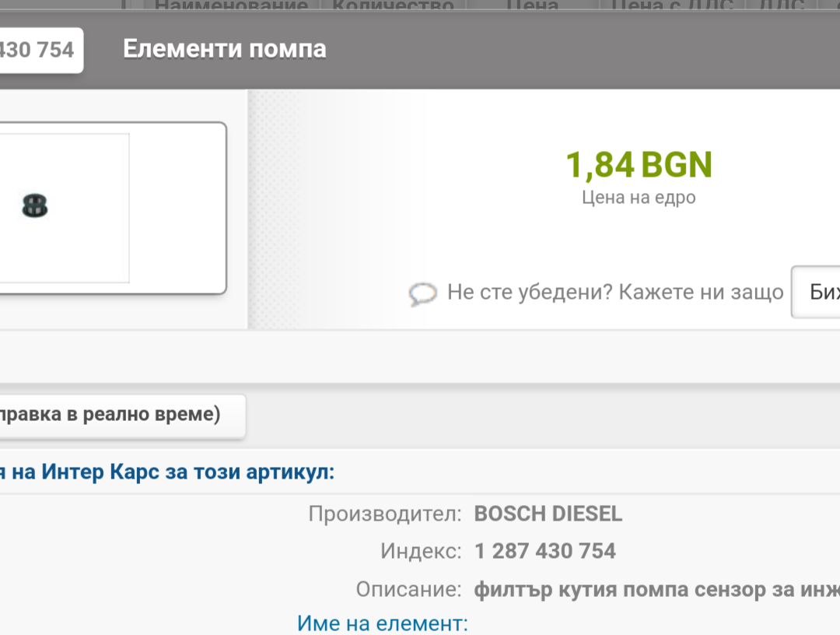Click the 'Количество' column header

[x=393, y=6]
